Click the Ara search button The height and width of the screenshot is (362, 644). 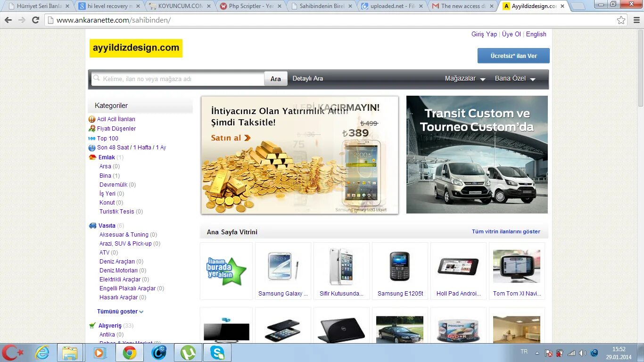[276, 79]
